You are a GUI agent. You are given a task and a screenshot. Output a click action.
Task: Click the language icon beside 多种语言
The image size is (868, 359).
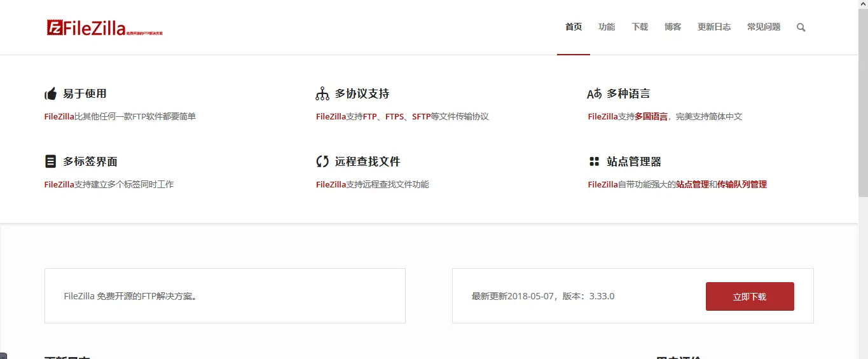click(x=594, y=94)
